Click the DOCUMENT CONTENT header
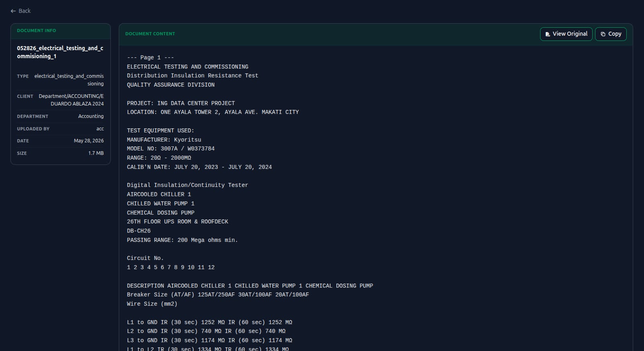 (x=150, y=34)
